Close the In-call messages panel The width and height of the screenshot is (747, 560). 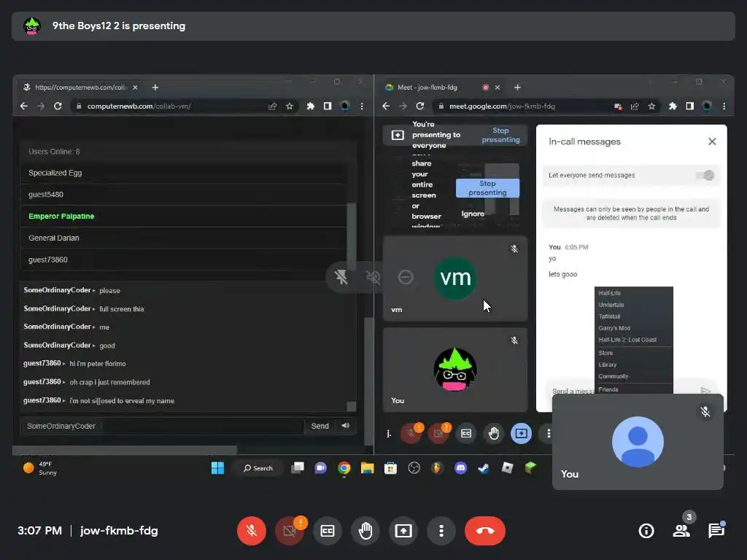coord(712,141)
